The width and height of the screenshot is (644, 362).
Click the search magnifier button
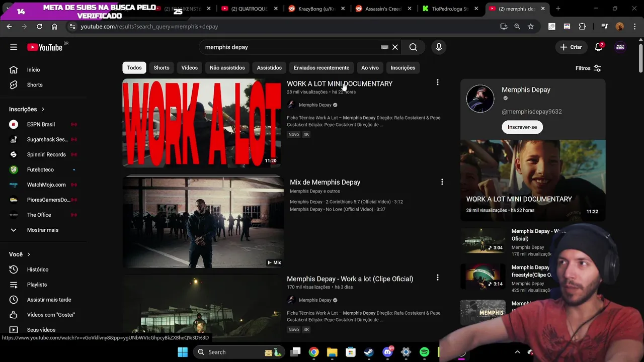413,47
